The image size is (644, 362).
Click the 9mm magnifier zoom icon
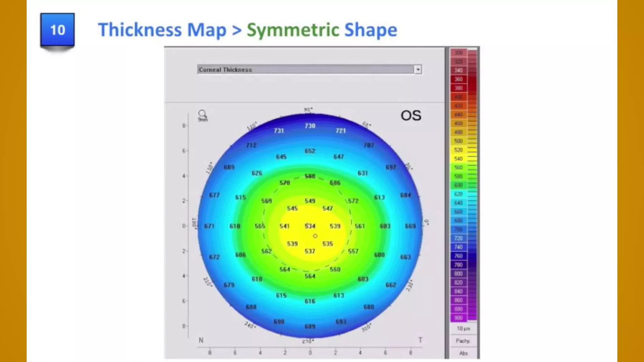[202, 115]
